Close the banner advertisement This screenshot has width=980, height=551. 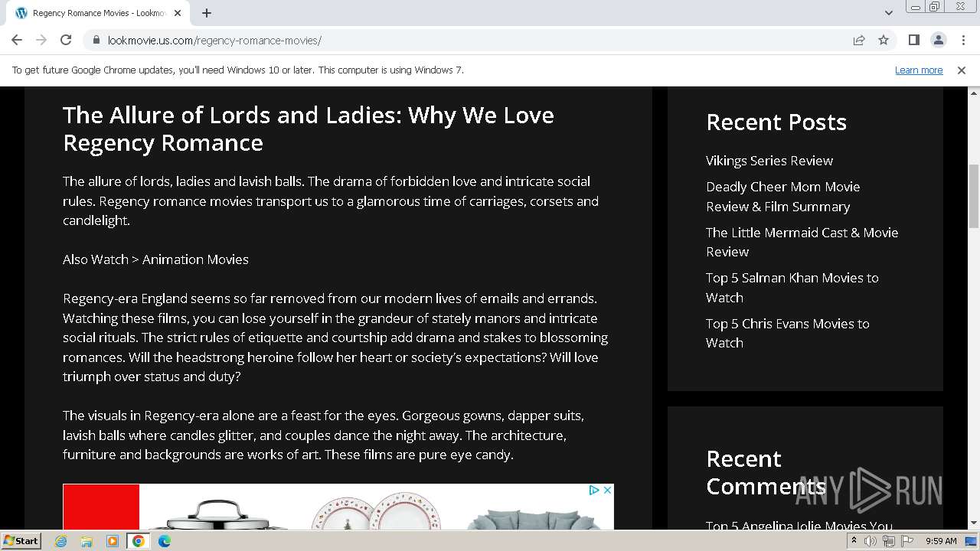pos(607,491)
